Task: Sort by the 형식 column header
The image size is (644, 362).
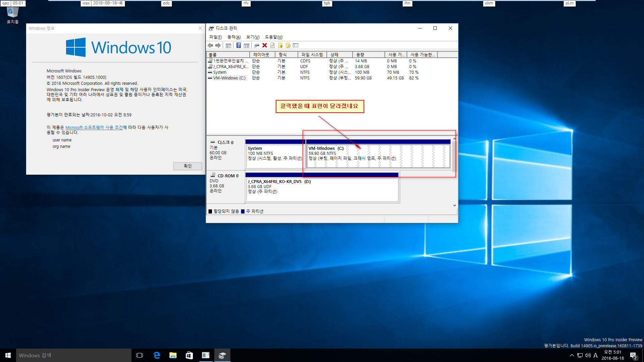Action: [286, 55]
